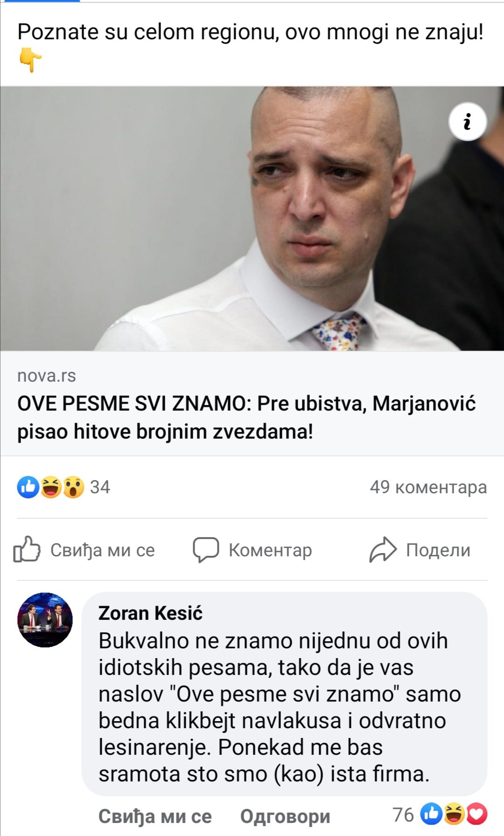The height and width of the screenshot is (836, 504).
Task: Click the speech bubble Коментар icon
Action: point(206,550)
